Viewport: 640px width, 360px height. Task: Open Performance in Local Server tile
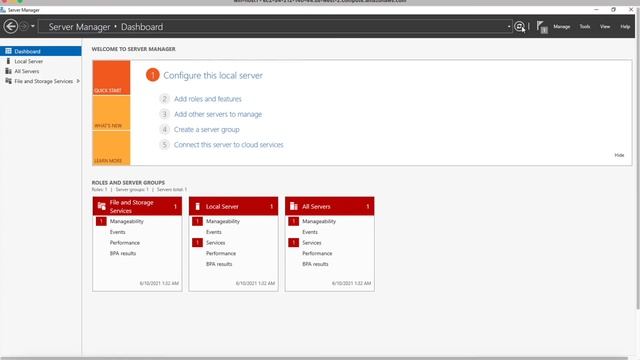(x=221, y=253)
